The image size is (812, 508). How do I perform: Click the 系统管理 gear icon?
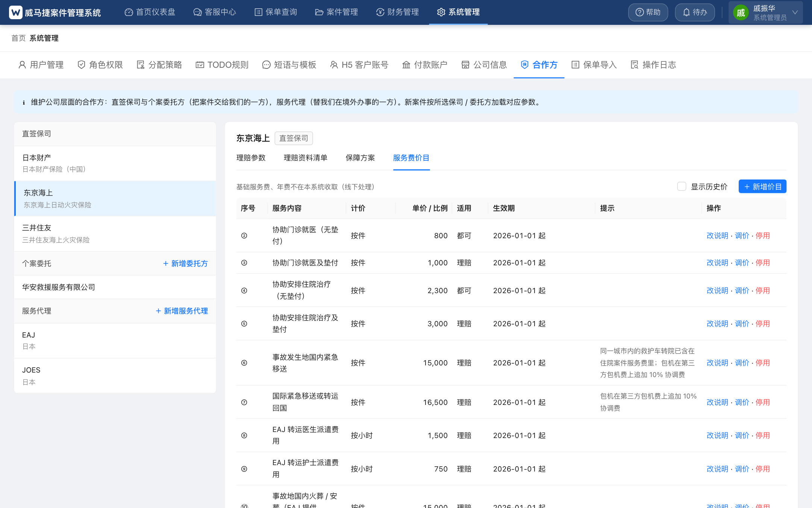(441, 12)
